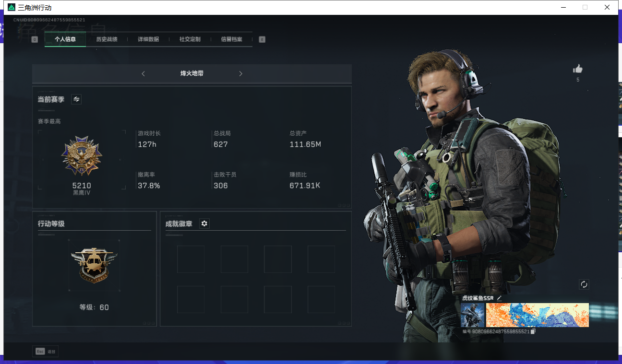Click the Esc 返回 button

(x=45, y=352)
